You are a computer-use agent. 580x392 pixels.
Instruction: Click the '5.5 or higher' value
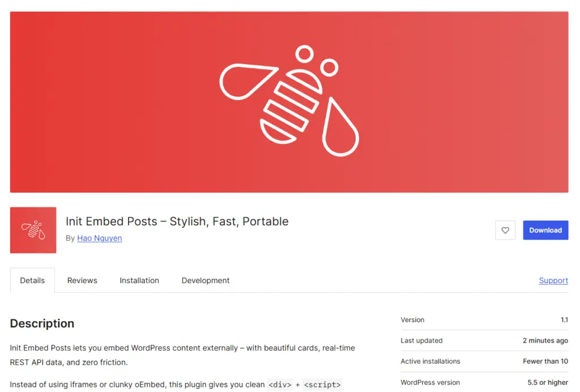point(548,382)
